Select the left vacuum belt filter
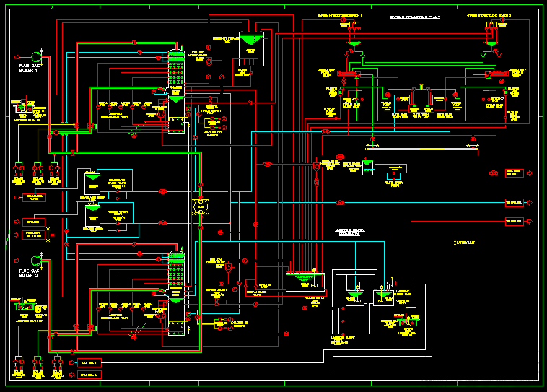The image size is (547, 392). pyautogui.click(x=349, y=74)
